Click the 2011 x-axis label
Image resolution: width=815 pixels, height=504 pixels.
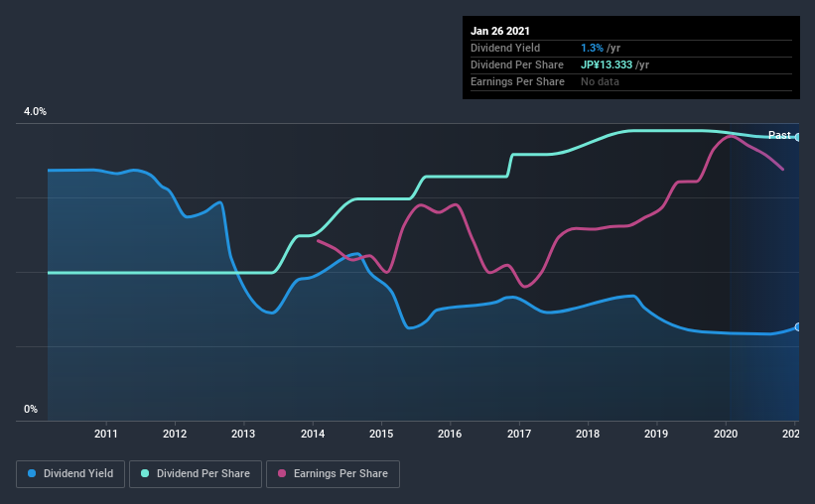point(106,434)
